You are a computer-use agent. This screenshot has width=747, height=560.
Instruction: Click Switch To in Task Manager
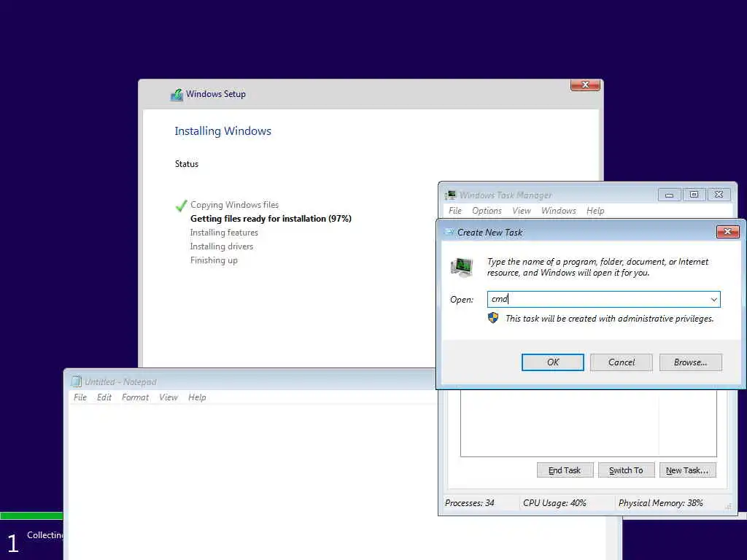point(626,470)
